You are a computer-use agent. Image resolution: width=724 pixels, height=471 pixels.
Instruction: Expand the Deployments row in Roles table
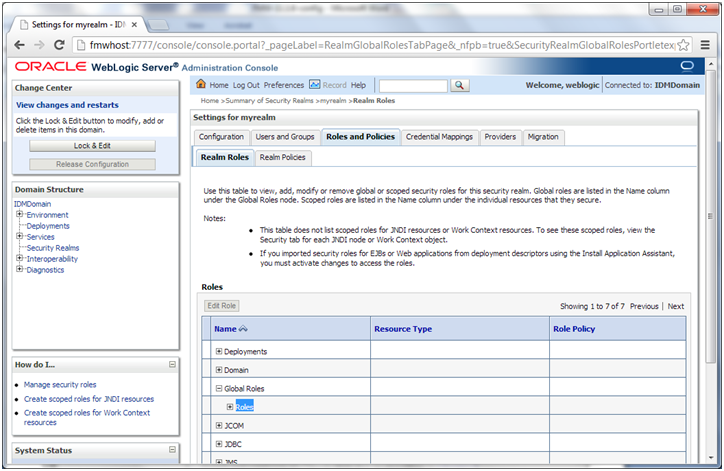pos(219,351)
